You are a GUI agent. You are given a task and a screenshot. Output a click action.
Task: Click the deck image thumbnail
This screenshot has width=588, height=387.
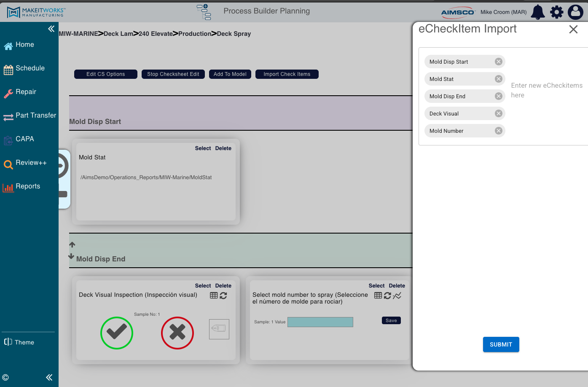click(x=219, y=329)
